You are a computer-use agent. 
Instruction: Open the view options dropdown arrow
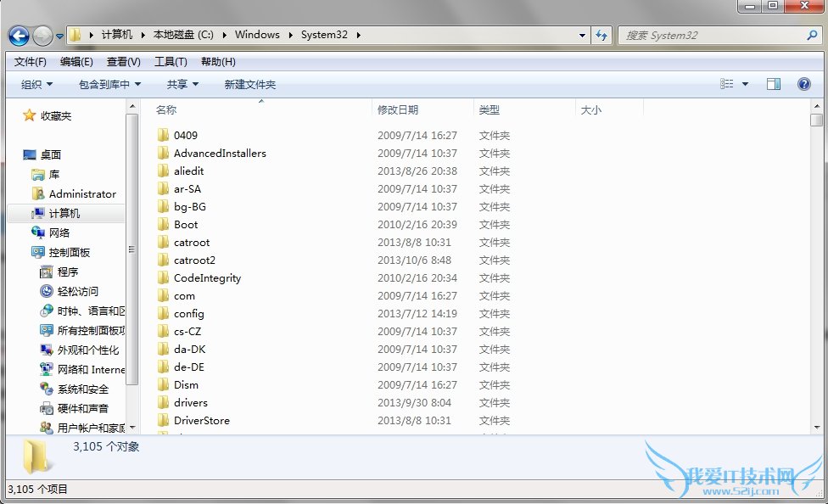point(745,84)
